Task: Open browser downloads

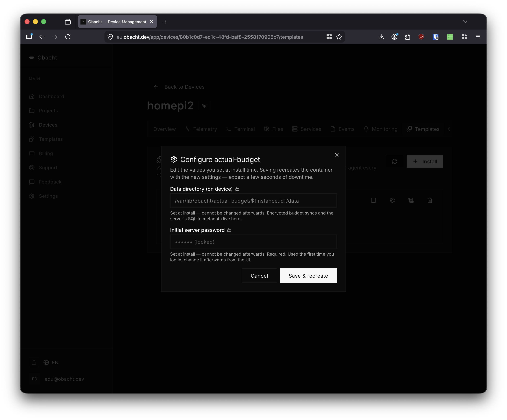Action: (x=381, y=37)
